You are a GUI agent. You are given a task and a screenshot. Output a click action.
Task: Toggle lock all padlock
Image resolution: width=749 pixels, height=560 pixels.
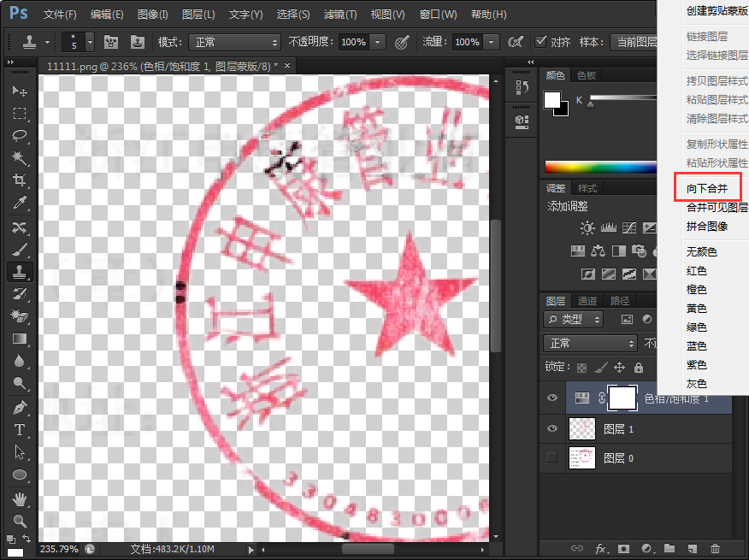click(638, 368)
